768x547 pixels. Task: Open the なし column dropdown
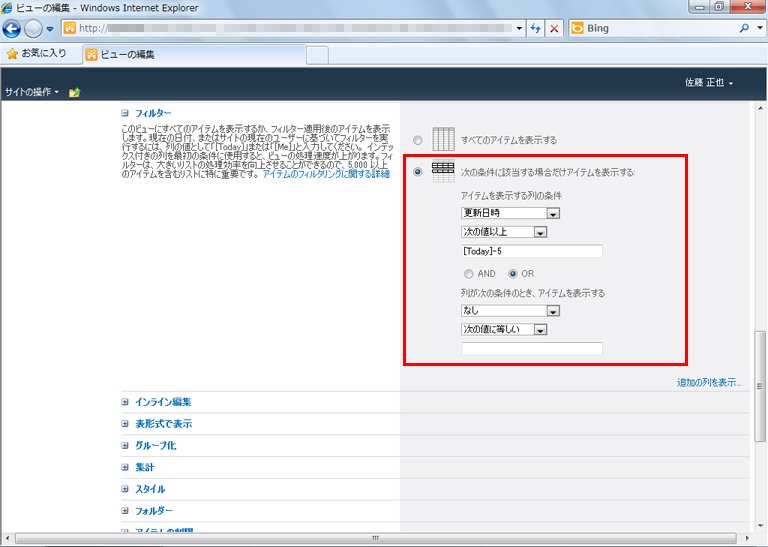510,310
